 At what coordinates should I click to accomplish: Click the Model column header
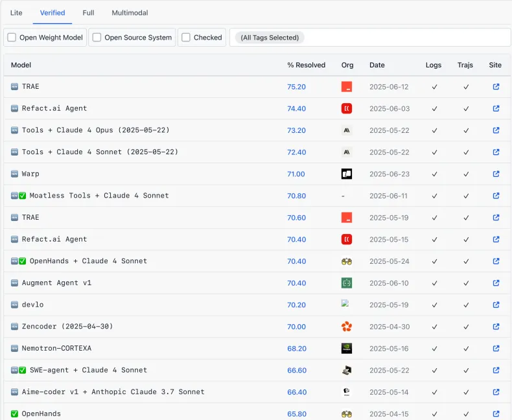tap(21, 65)
